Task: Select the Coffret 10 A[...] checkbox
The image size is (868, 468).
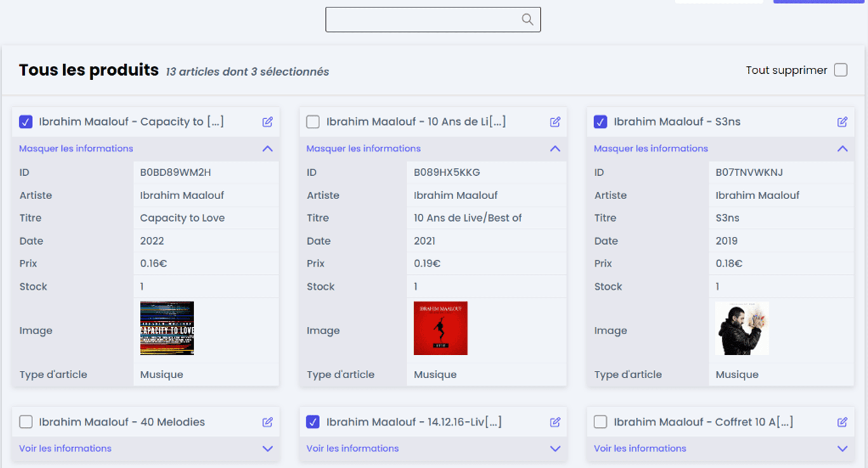Action: [600, 422]
